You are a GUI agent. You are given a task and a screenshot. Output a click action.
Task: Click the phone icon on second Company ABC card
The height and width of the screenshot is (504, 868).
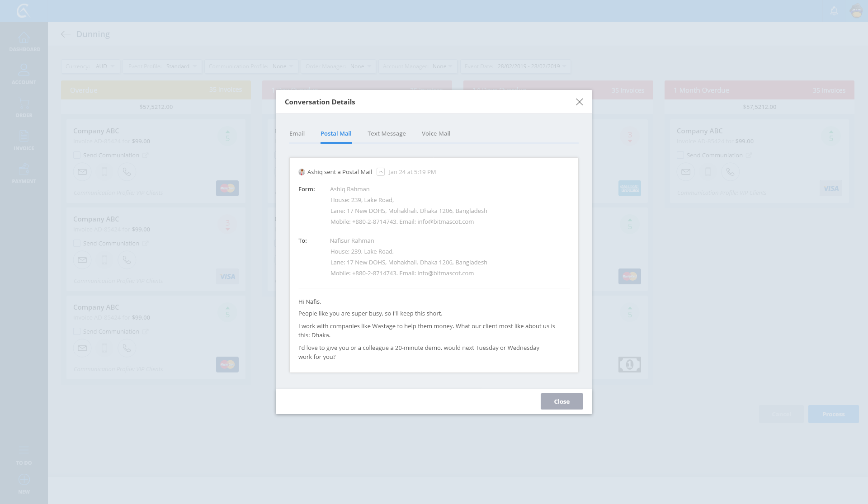[x=127, y=260]
